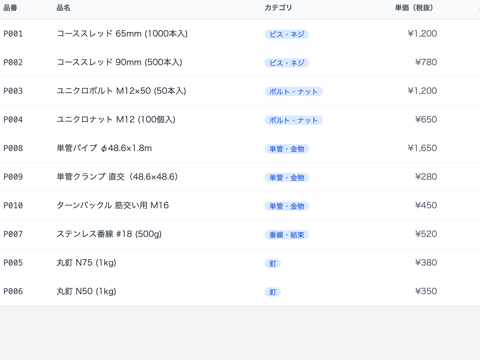The image size is (480, 360).
Task: Select product code P005
Action: (13, 263)
